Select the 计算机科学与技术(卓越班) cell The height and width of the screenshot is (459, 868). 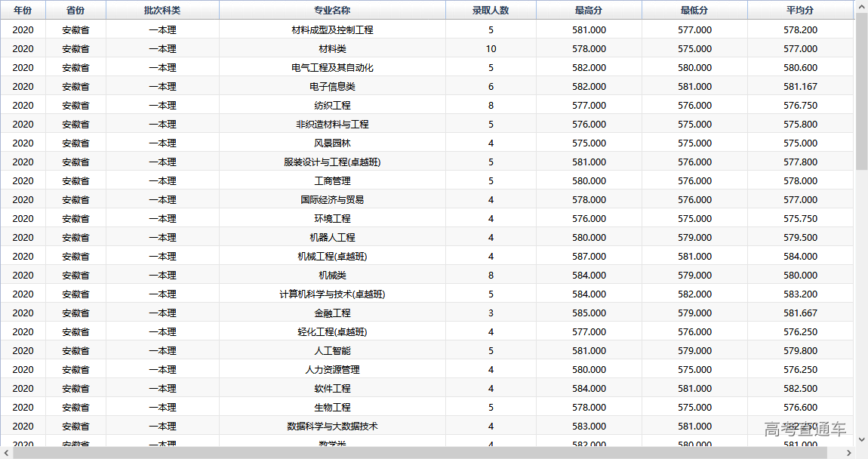point(332,294)
